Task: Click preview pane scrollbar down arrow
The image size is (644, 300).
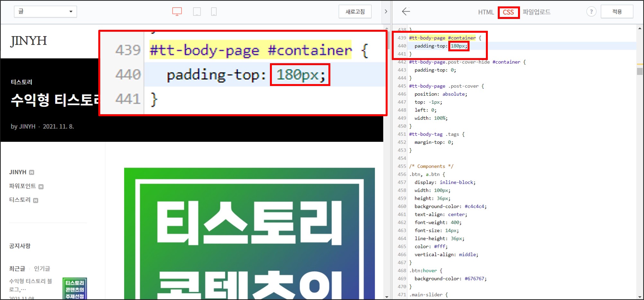Action: [387, 297]
